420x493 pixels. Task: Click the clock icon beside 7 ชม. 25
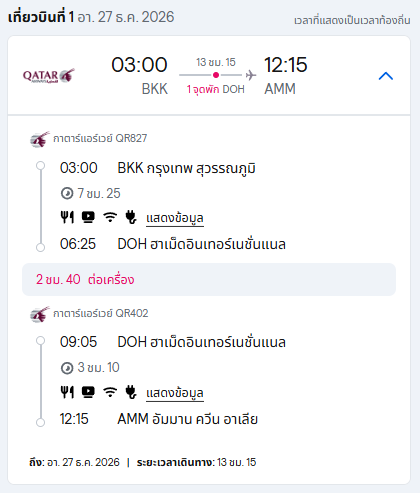click(67, 193)
